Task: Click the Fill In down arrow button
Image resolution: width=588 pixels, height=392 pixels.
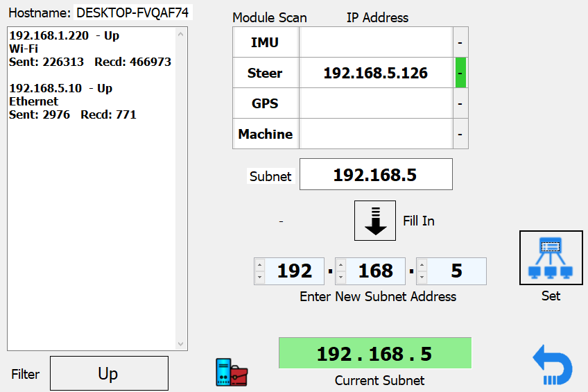Action: [x=375, y=221]
